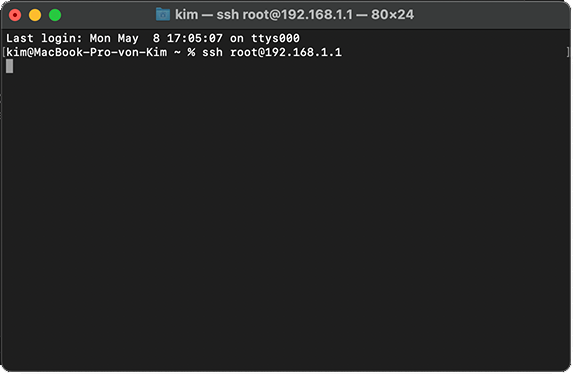Screen dimensions: 573x374
Task: Click the empty black terminal area
Action: [x=286, y=219]
